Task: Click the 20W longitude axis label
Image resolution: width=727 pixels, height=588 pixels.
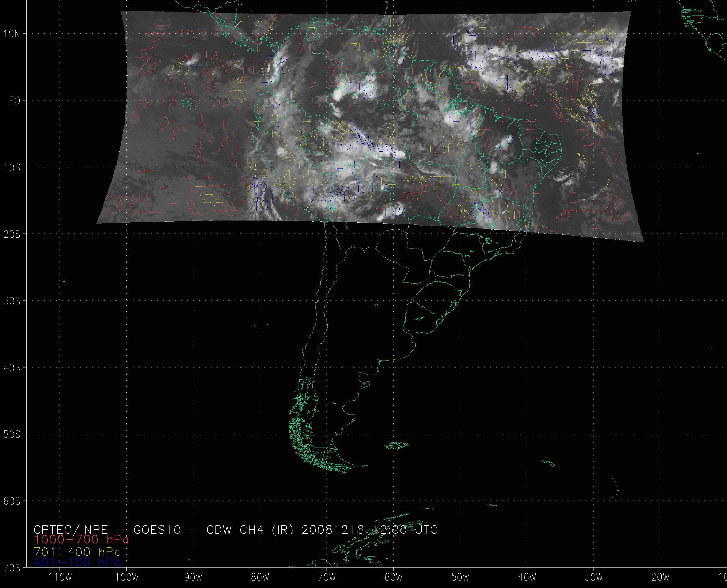Action: tap(660, 577)
